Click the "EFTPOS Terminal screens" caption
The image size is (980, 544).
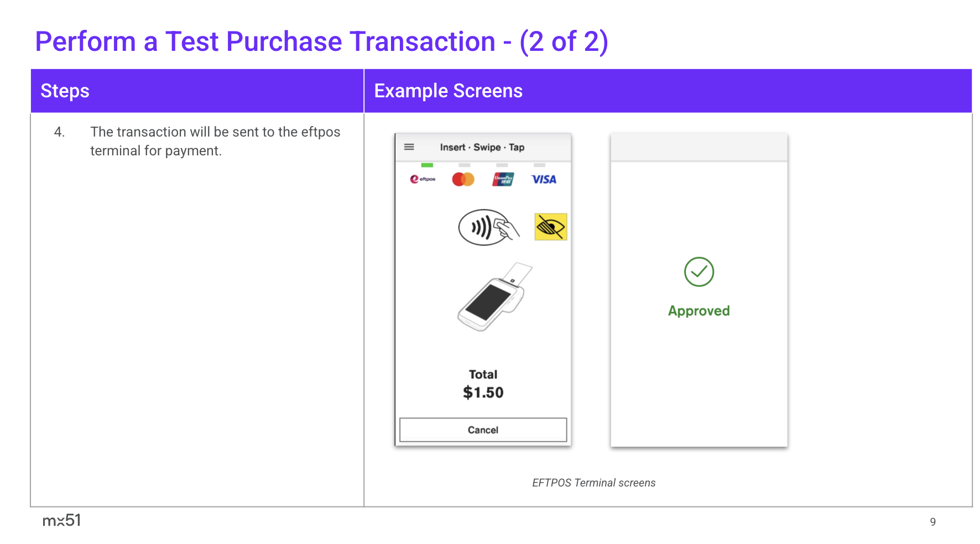point(593,483)
